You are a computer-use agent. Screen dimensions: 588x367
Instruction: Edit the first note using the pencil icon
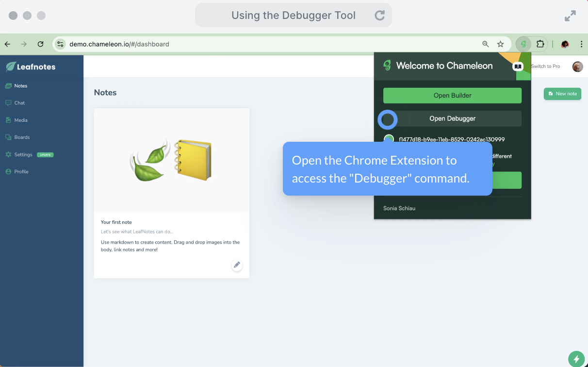tap(237, 265)
